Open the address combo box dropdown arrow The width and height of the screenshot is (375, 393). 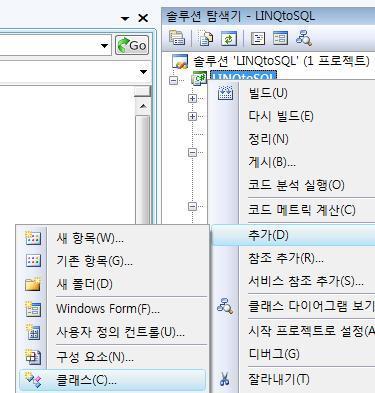click(104, 46)
